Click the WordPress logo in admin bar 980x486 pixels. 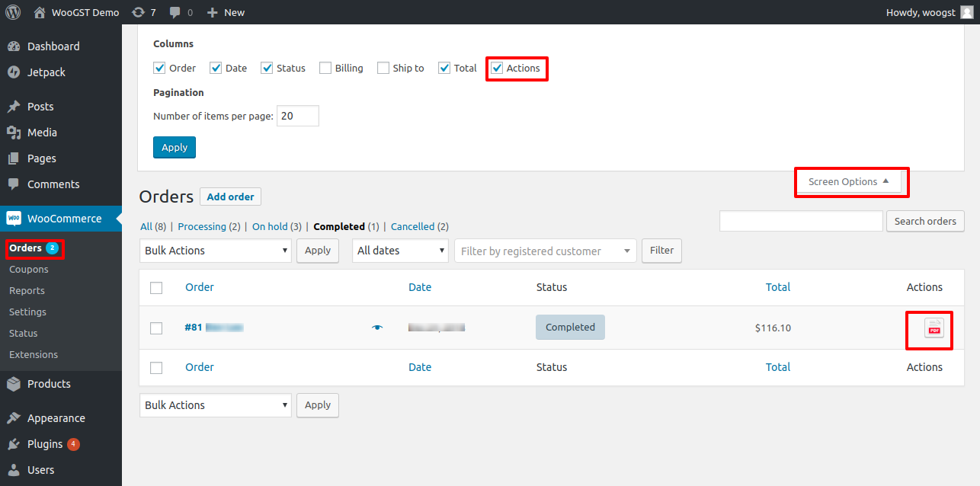point(13,12)
